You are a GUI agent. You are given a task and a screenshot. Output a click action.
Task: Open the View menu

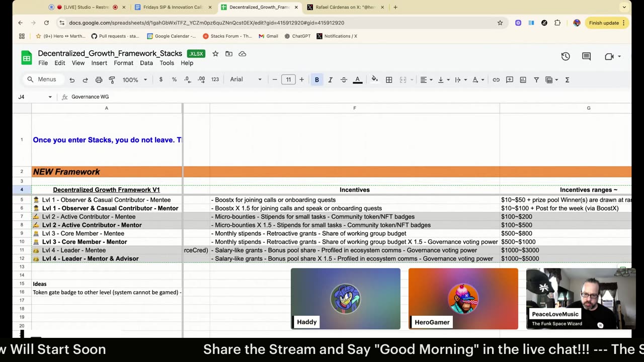(x=78, y=63)
